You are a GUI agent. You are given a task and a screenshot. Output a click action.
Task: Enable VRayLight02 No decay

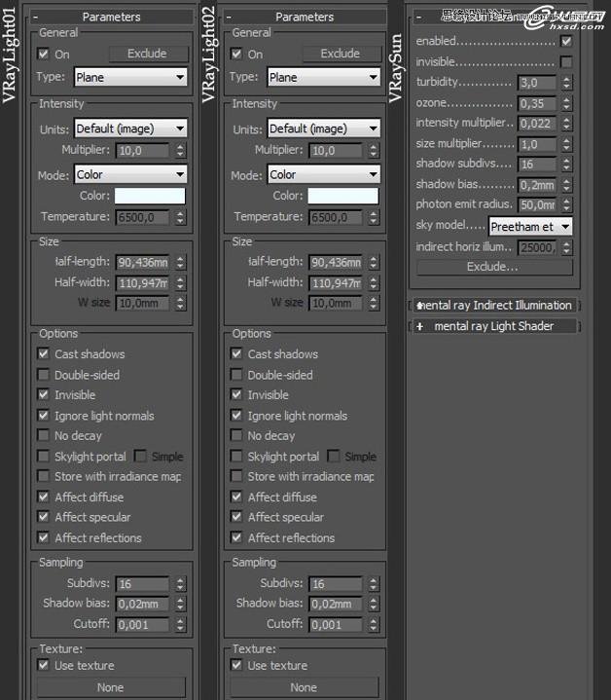(x=236, y=435)
